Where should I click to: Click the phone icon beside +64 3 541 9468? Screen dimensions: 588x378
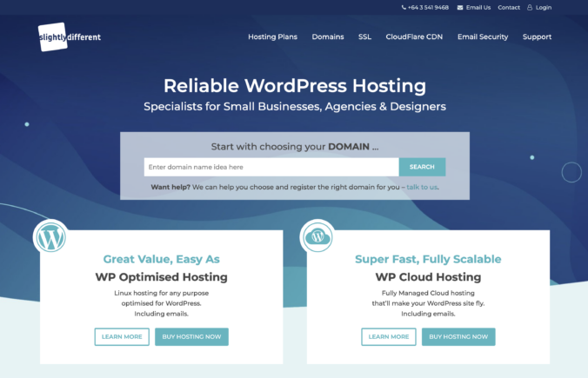[404, 8]
